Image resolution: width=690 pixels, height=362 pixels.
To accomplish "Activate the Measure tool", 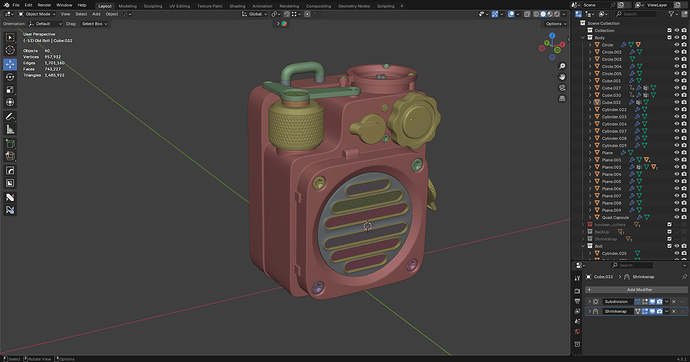I will (10, 129).
